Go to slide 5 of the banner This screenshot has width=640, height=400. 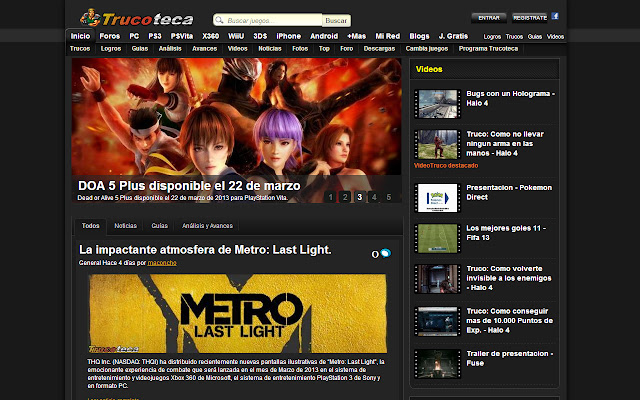(x=389, y=197)
